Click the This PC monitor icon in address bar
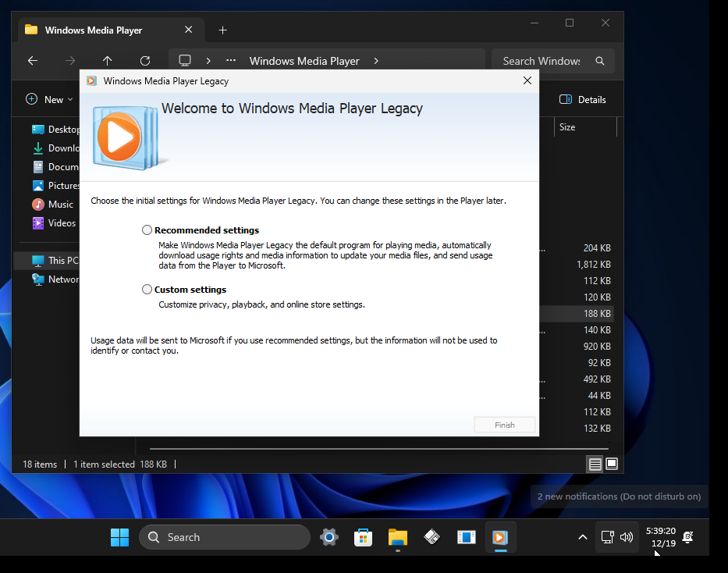This screenshot has width=728, height=573. tap(185, 61)
